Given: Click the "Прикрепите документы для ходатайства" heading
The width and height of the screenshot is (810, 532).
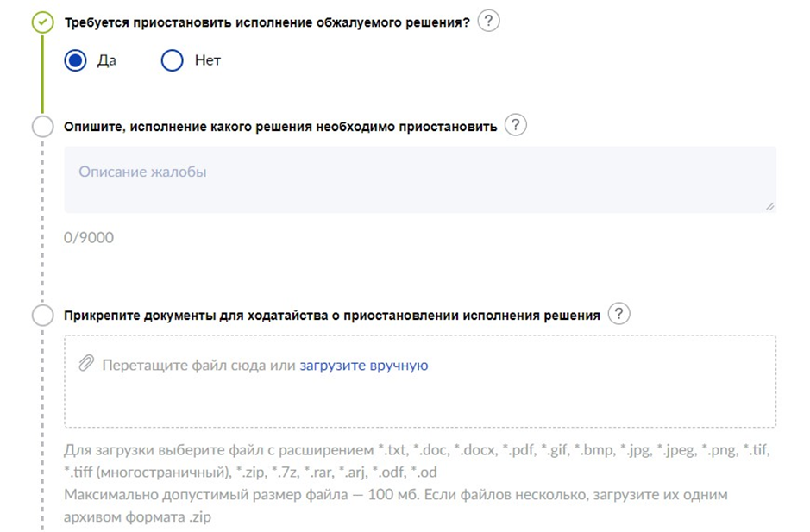Looking at the screenshot, I should click(331, 316).
